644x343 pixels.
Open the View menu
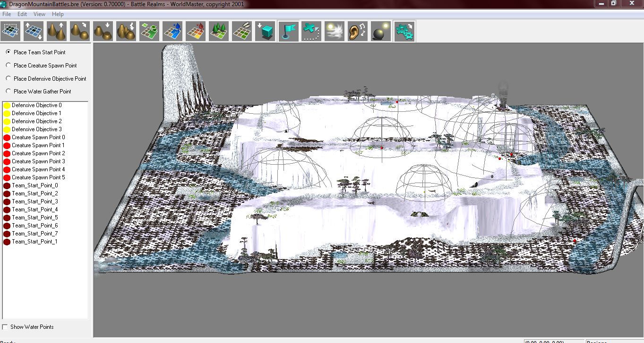(x=40, y=14)
